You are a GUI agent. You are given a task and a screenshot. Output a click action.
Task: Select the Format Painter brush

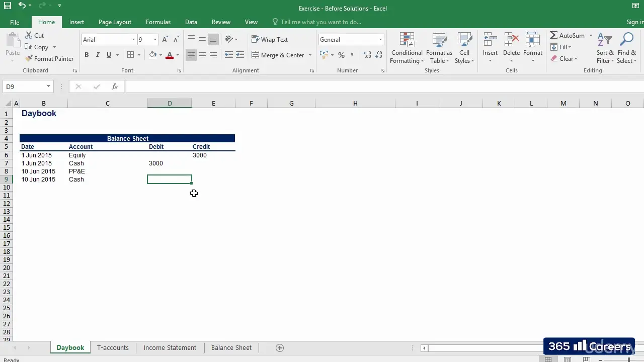click(29, 59)
